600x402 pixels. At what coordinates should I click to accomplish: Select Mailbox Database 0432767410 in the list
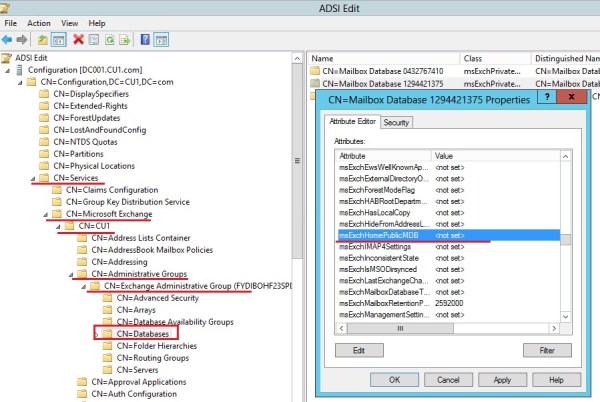pos(380,72)
